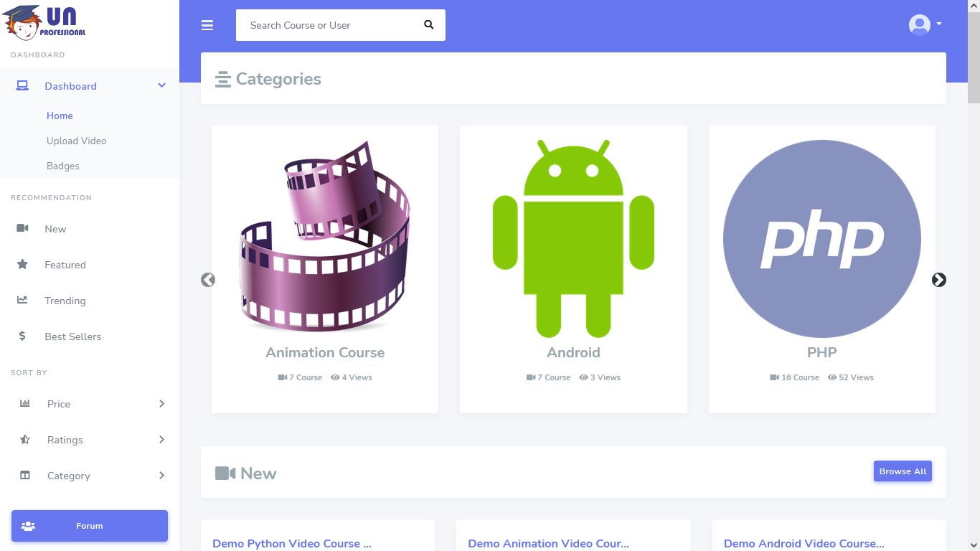This screenshot has width=980, height=551.
Task: Click the Android course count camera icon
Action: point(531,377)
